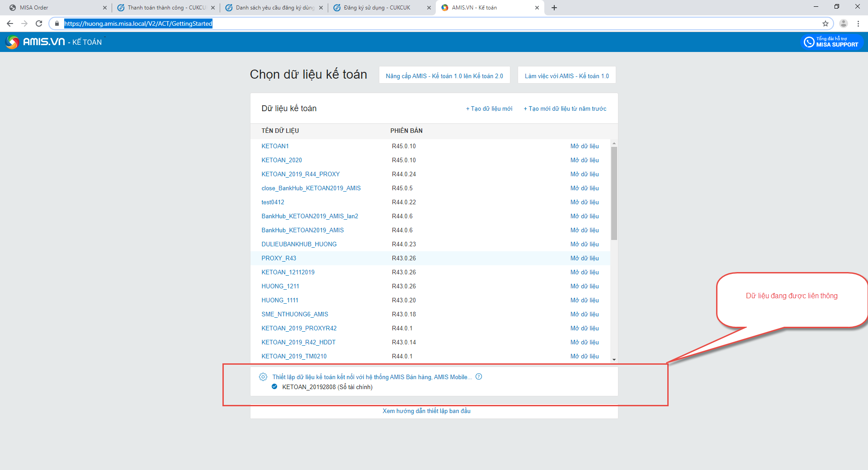The image size is (868, 470).
Task: Click Mở dữ liệu for BankHub_KETOAN2019_AMIS
Action: pos(585,230)
